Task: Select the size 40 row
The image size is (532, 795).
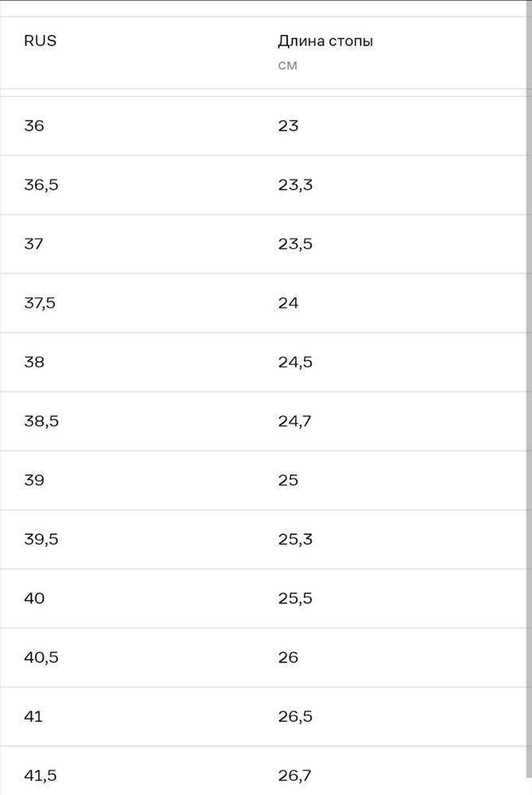Action: (262, 599)
